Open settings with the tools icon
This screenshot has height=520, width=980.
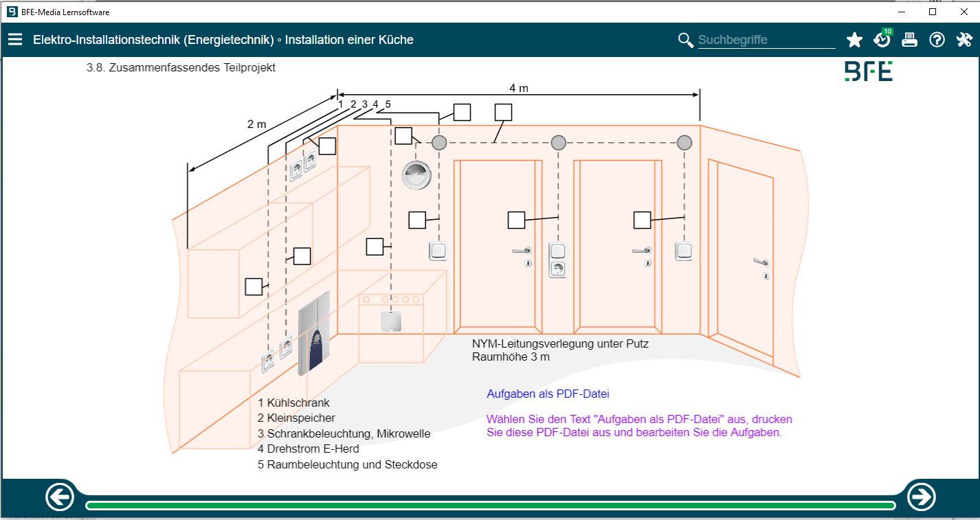pyautogui.click(x=964, y=40)
